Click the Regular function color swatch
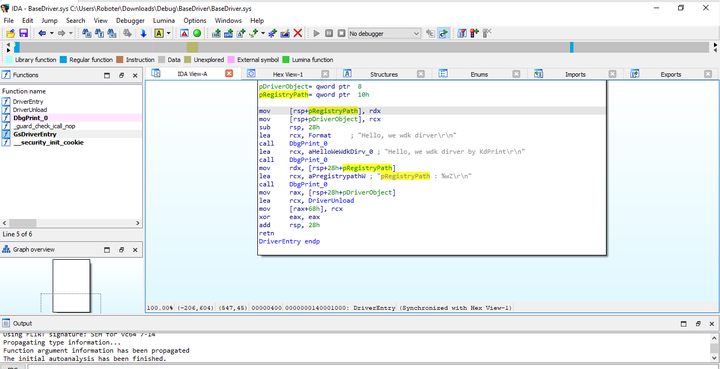 click(63, 60)
